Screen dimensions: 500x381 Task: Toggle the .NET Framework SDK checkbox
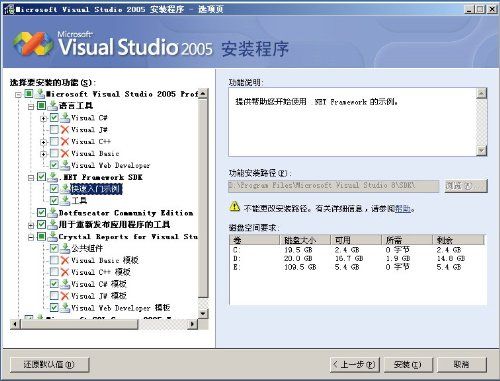[x=42, y=177]
